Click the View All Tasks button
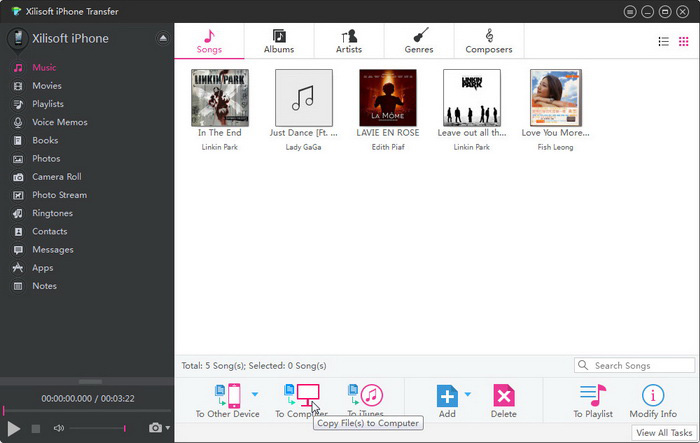The image size is (700, 443). (x=664, y=433)
